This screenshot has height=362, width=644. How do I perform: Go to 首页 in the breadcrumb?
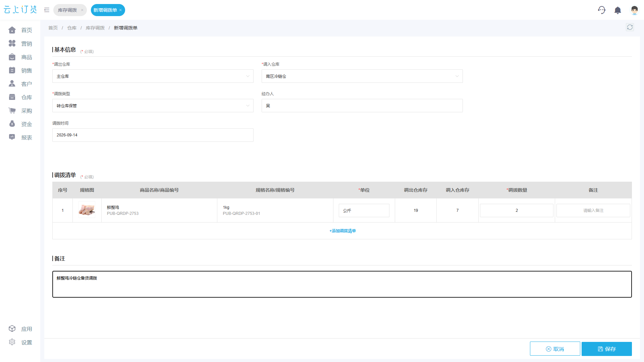point(53,28)
